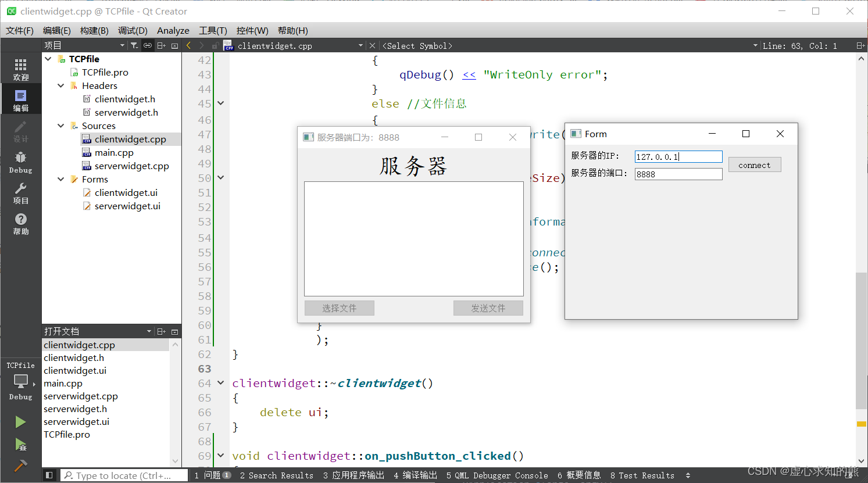The height and width of the screenshot is (483, 868).
Task: Open the Help (帮助) mode
Action: tap(20, 224)
